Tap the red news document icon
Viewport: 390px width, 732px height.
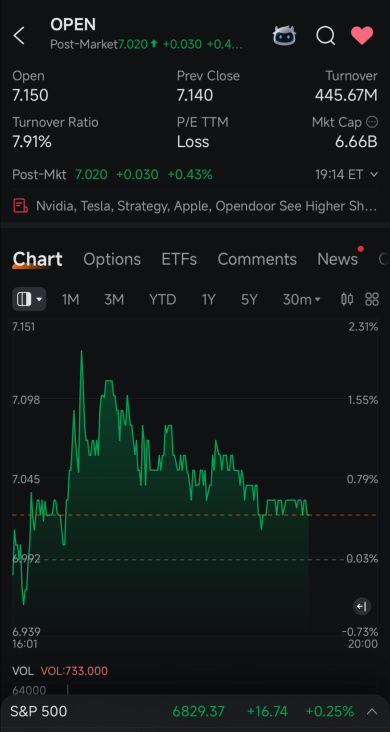20,206
